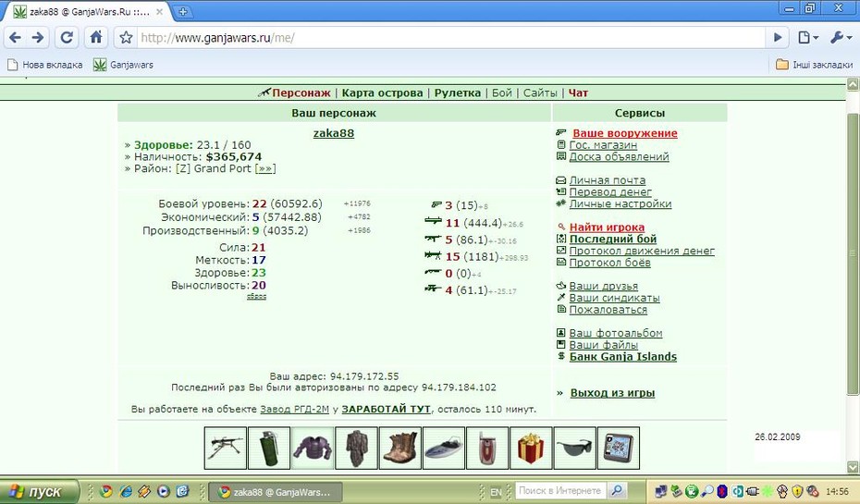The height and width of the screenshot is (504, 860).
Task: Click 'Выход из игры' logout link
Action: [x=613, y=393]
